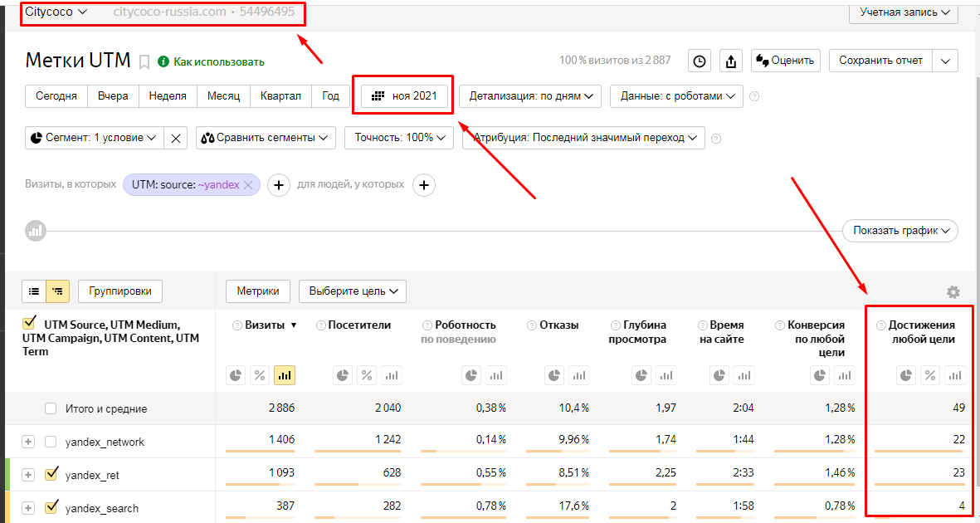Select the Неделя period tab

pos(168,96)
